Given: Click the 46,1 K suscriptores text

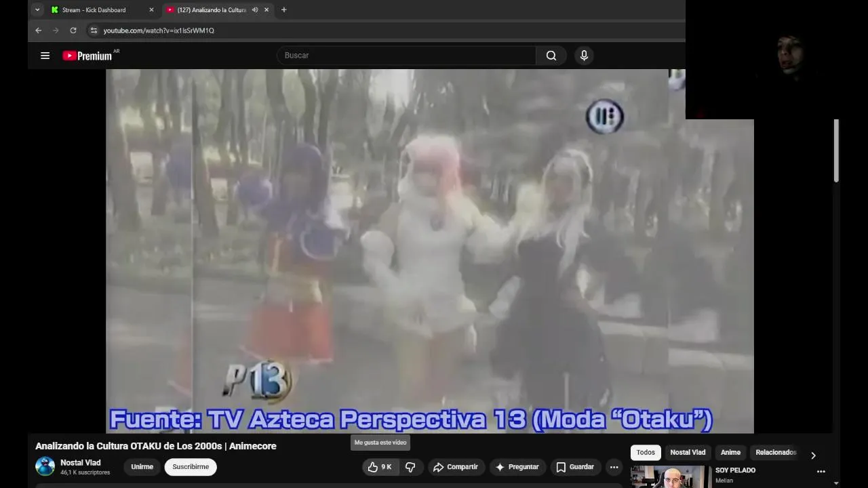Looking at the screenshot, I should click(x=85, y=472).
